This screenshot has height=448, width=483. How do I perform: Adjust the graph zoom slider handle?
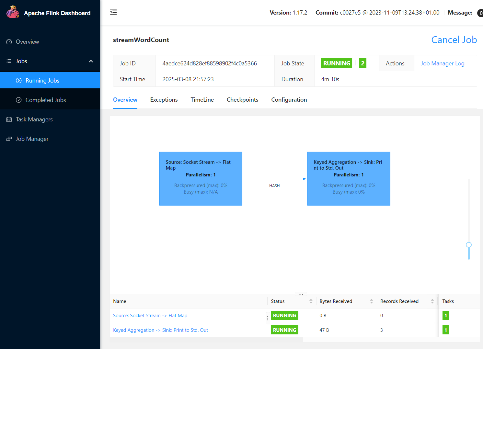click(x=469, y=245)
